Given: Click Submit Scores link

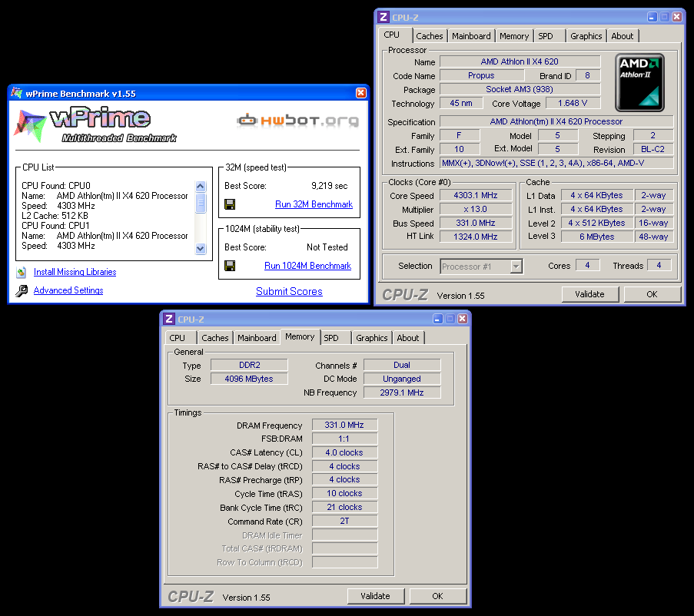Looking at the screenshot, I should (x=289, y=291).
